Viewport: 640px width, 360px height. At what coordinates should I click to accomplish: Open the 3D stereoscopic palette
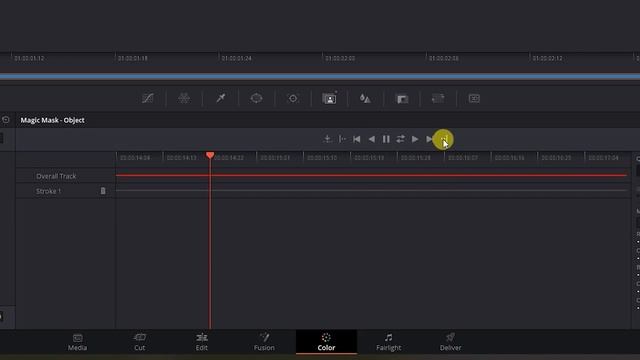tap(474, 98)
